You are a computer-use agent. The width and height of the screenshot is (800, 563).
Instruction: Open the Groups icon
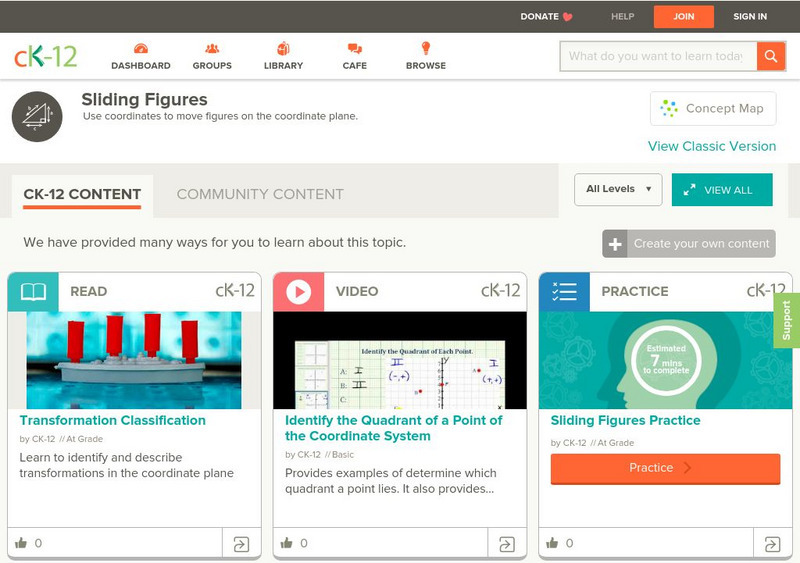[x=212, y=49]
